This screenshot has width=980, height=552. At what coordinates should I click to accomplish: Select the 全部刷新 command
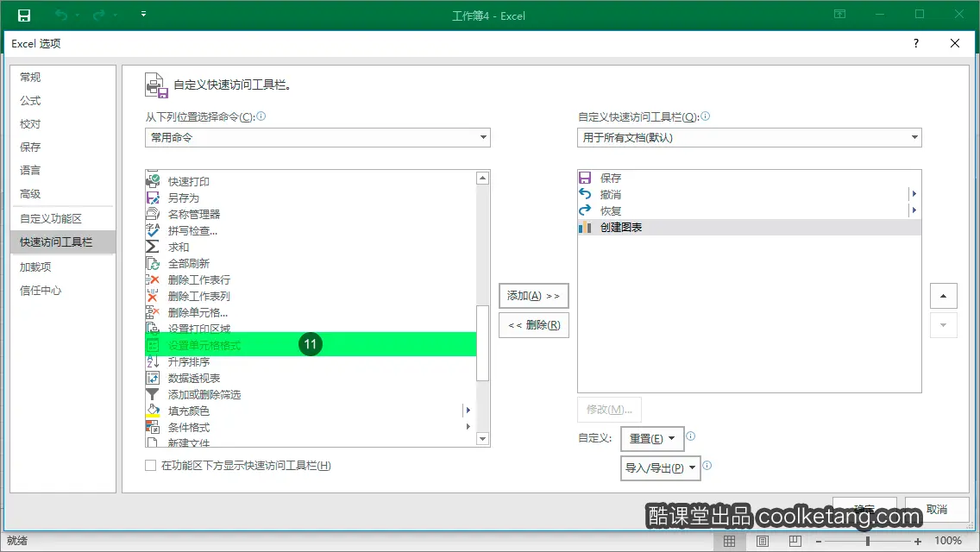coord(310,263)
